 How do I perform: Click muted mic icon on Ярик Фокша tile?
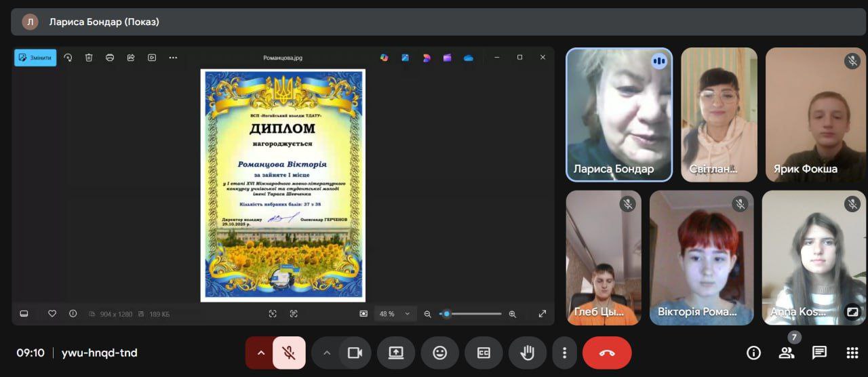[852, 60]
